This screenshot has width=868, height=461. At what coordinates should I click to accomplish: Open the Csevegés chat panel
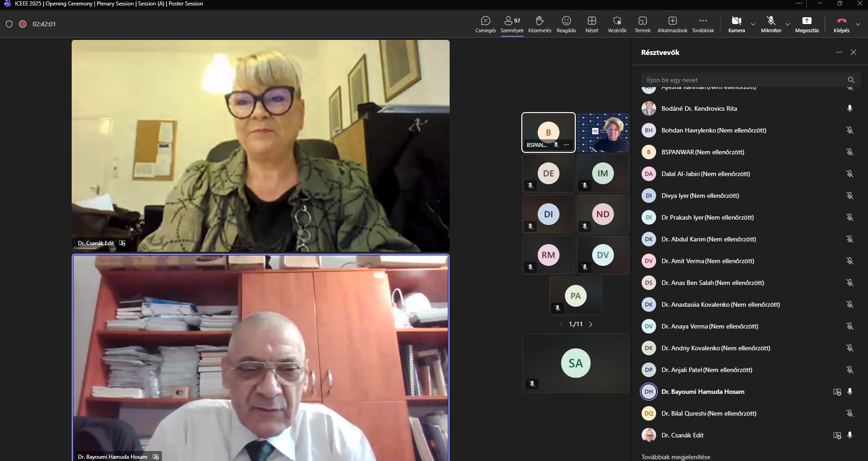(485, 24)
